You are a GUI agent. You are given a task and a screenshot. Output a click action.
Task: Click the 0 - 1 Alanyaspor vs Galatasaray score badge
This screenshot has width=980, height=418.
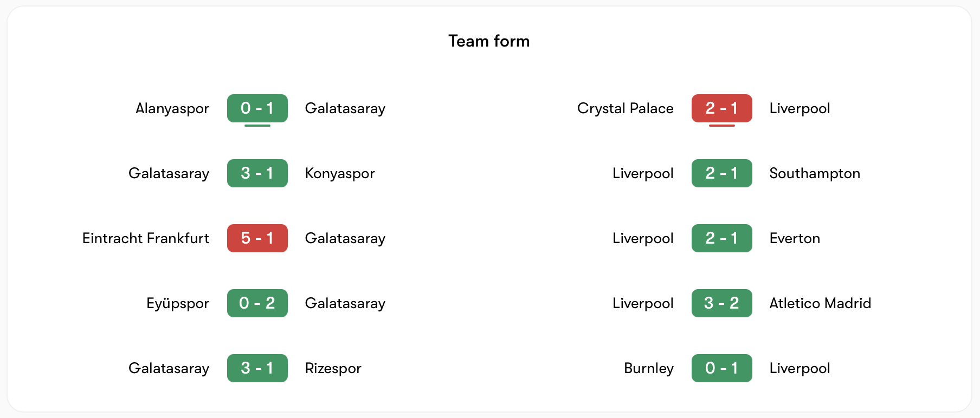click(x=257, y=108)
